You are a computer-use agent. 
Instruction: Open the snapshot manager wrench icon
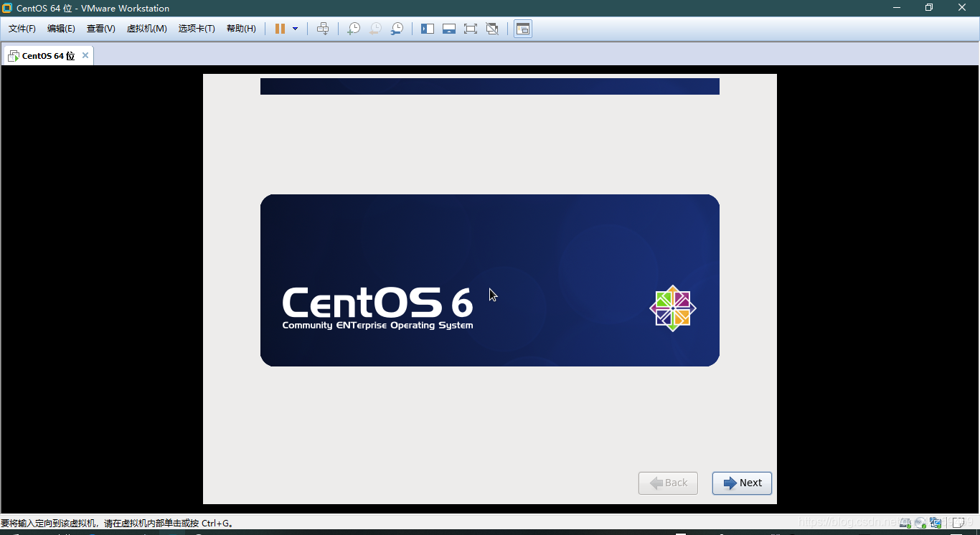tap(397, 29)
